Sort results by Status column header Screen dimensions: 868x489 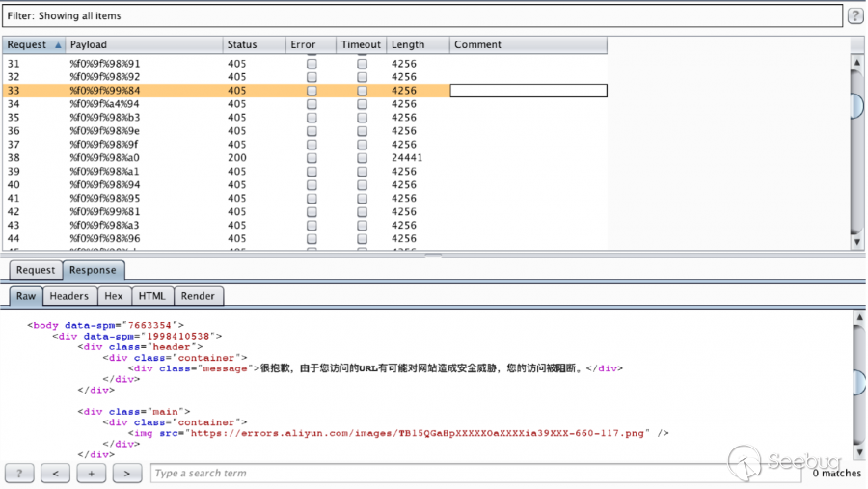click(254, 45)
